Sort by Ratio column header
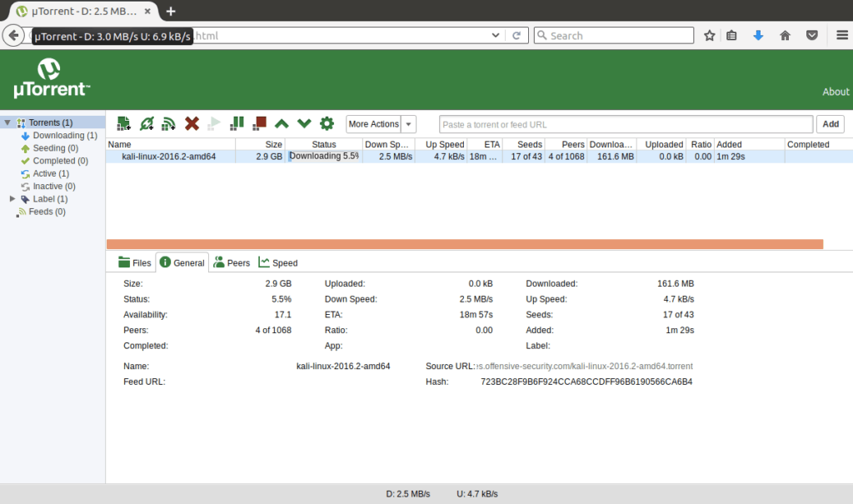The height and width of the screenshot is (504, 853). (x=700, y=144)
